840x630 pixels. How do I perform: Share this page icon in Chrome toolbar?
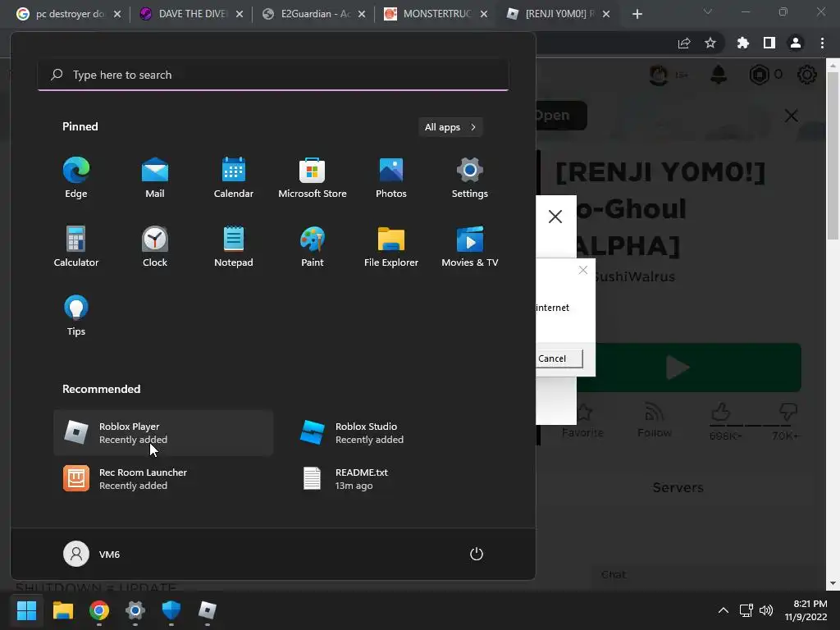click(x=684, y=43)
